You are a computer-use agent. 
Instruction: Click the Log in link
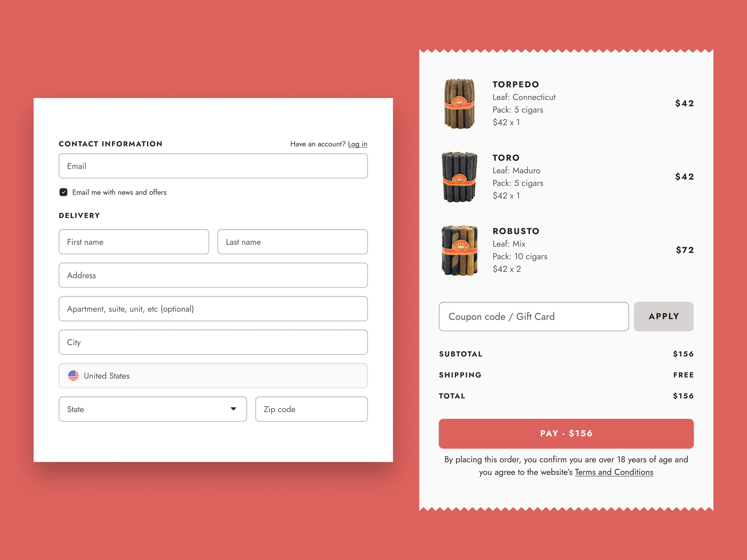tap(357, 144)
